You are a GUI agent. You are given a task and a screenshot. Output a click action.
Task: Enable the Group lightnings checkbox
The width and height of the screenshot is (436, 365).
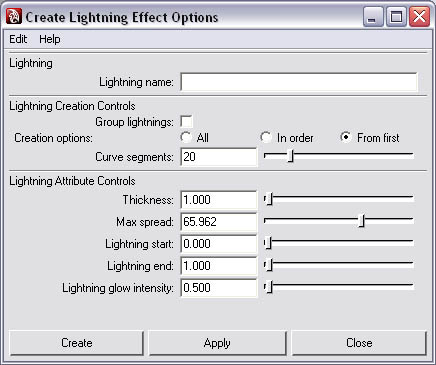pos(186,122)
